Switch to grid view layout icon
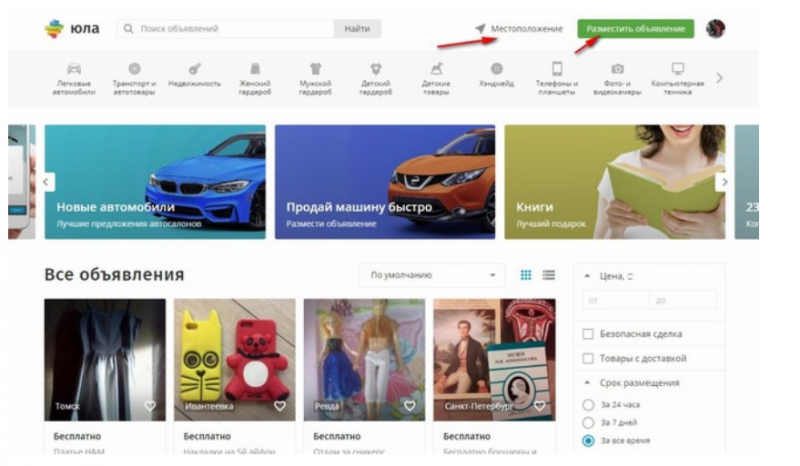The image size is (800, 466). (526, 275)
